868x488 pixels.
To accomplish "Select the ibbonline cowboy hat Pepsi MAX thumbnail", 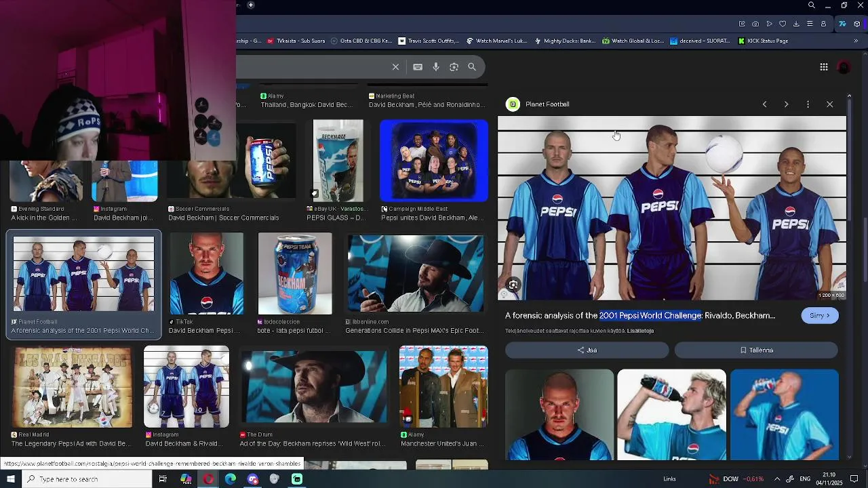I will point(415,274).
